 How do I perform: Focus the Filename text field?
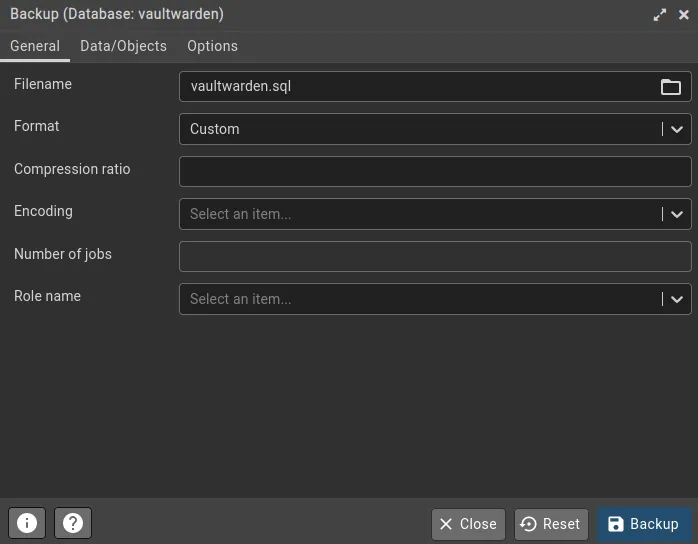click(x=415, y=87)
